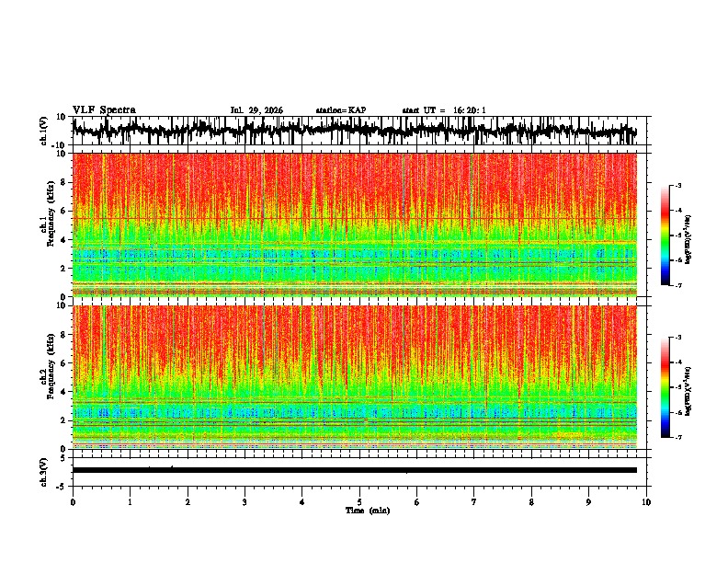Click the ch.2 spectrogram at 6 minutes

(417, 377)
